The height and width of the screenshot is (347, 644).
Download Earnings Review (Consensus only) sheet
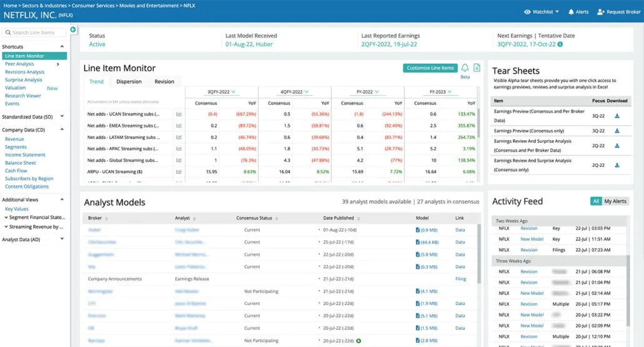coord(617,165)
